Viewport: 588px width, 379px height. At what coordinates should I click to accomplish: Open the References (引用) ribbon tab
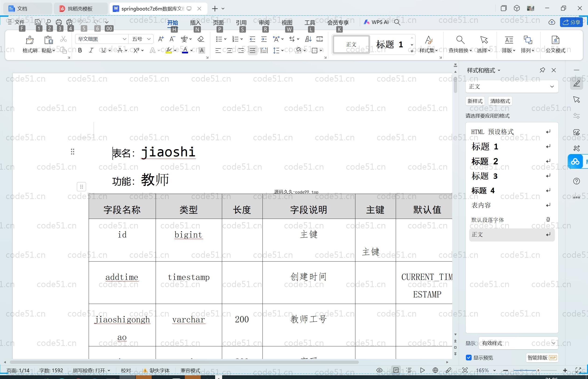[x=241, y=22]
